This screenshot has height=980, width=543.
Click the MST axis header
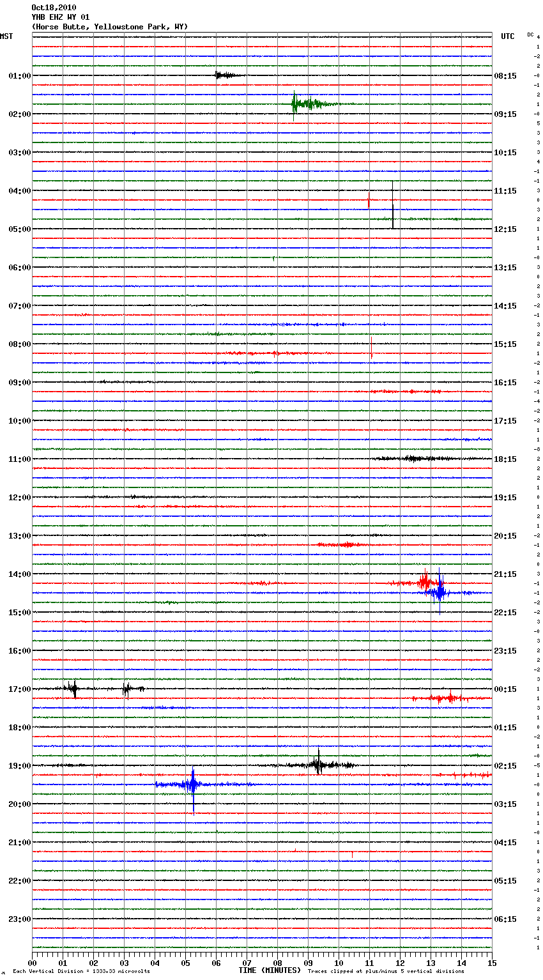6,36
